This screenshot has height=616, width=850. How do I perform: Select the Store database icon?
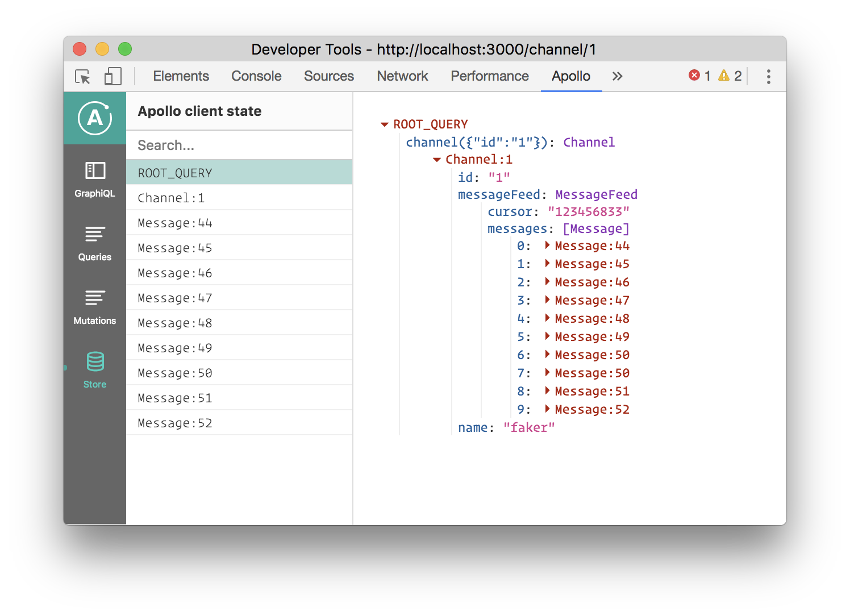(x=95, y=361)
